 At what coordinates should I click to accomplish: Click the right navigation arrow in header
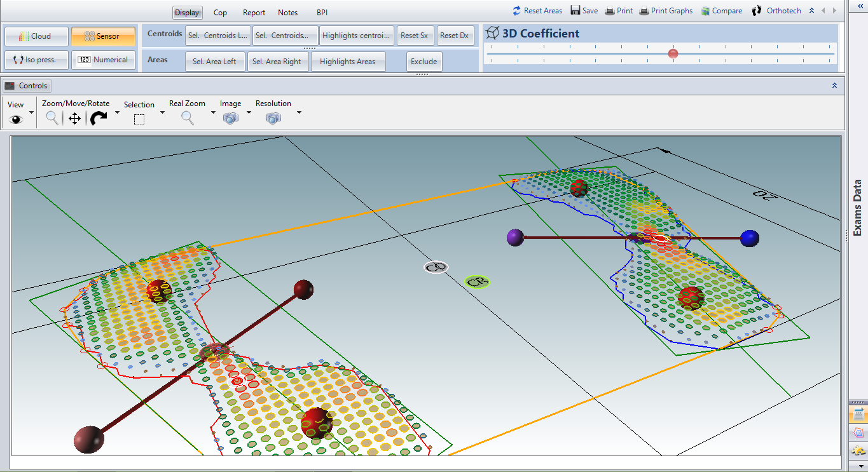click(836, 11)
